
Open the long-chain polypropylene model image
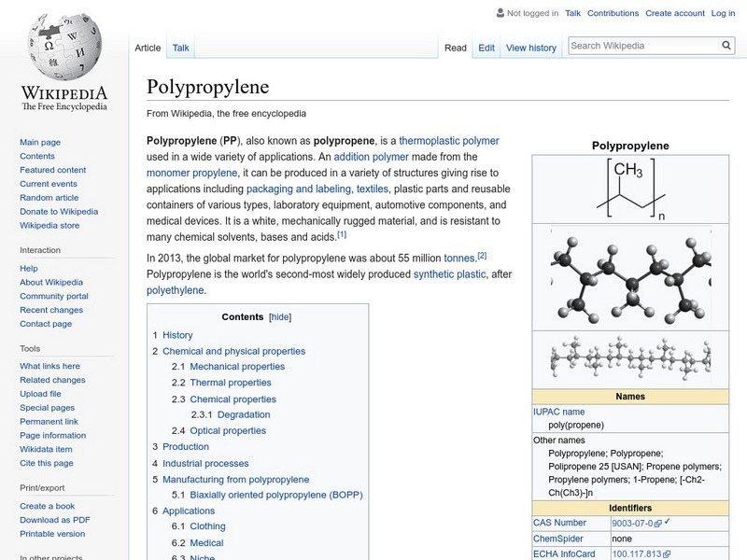630,359
